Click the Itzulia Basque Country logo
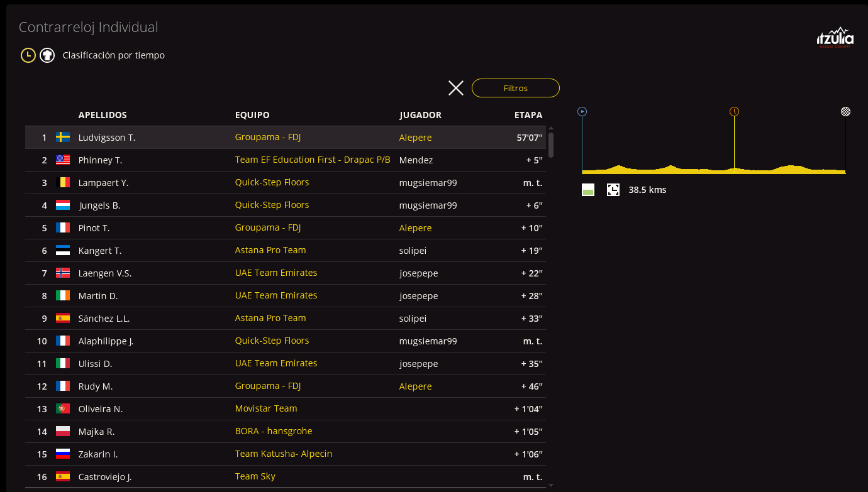868x492 pixels. click(x=835, y=38)
